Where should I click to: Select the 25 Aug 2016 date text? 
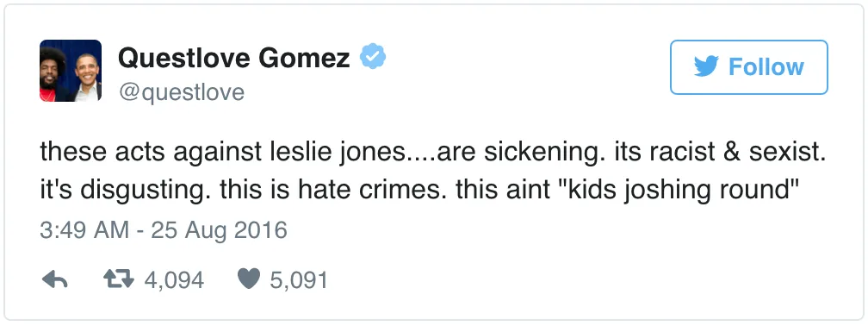coord(220,229)
